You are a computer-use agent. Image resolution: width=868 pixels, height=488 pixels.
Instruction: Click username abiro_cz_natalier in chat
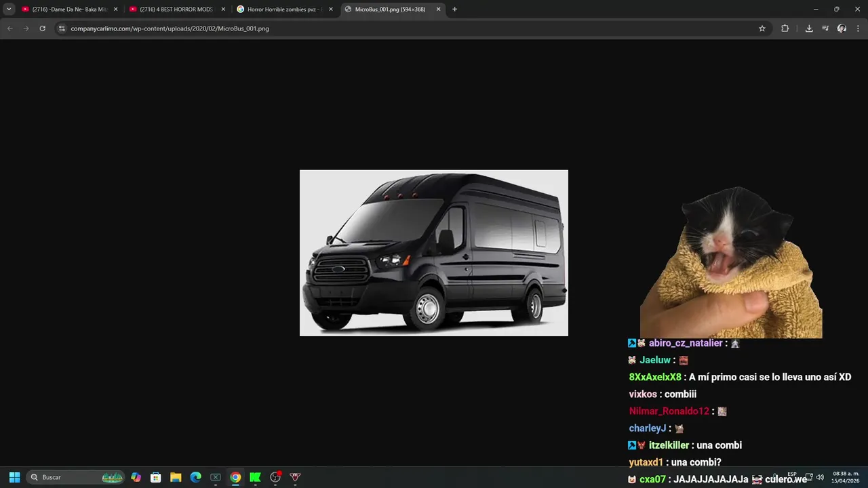click(686, 344)
